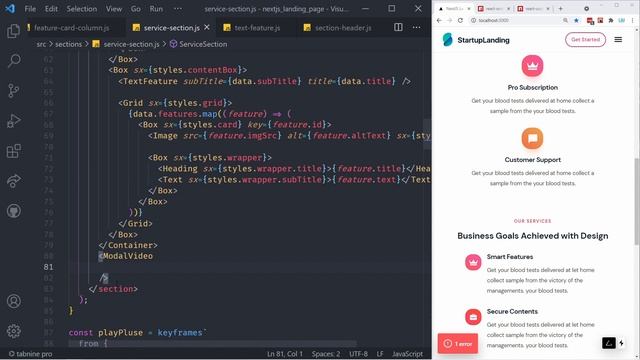Screen dimensions: 640x360
Task: Go forward in the browser
Action: click(449, 20)
